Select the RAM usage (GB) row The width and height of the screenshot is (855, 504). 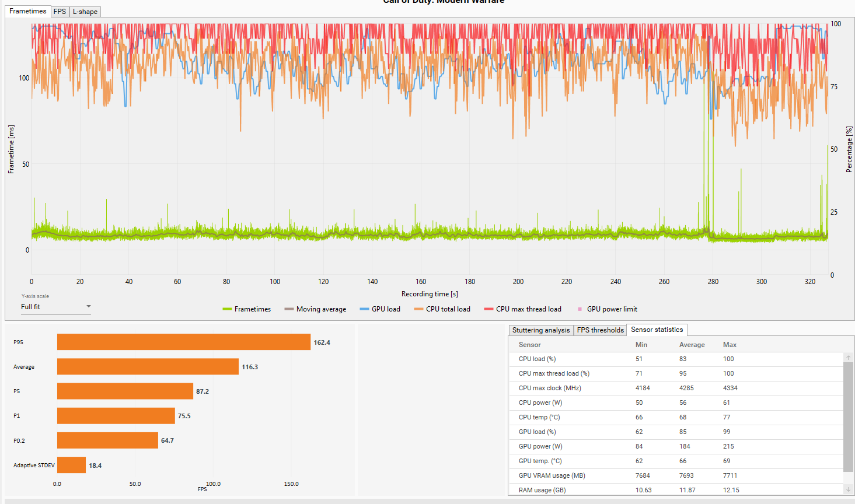click(x=676, y=490)
